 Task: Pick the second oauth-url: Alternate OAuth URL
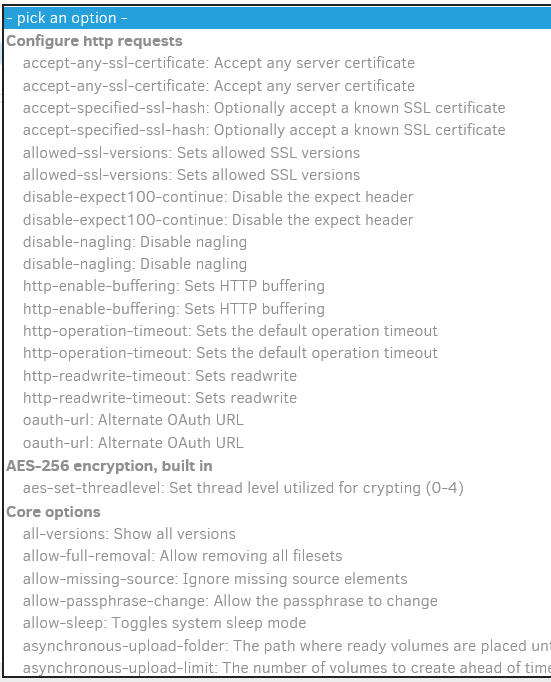(277, 443)
